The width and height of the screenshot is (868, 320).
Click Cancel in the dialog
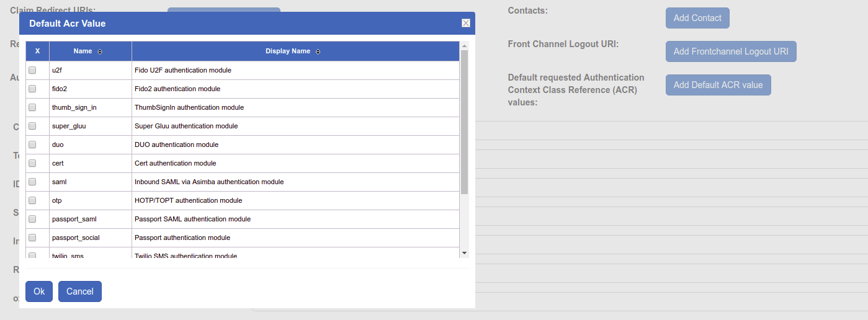79,291
